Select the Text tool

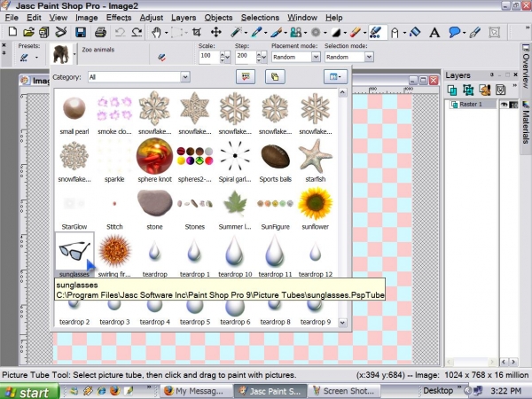click(x=434, y=33)
